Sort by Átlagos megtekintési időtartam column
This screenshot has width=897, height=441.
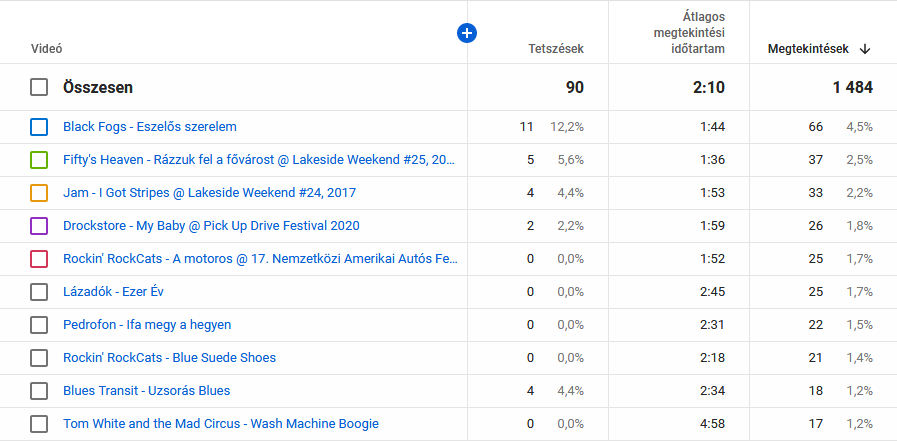click(x=682, y=33)
